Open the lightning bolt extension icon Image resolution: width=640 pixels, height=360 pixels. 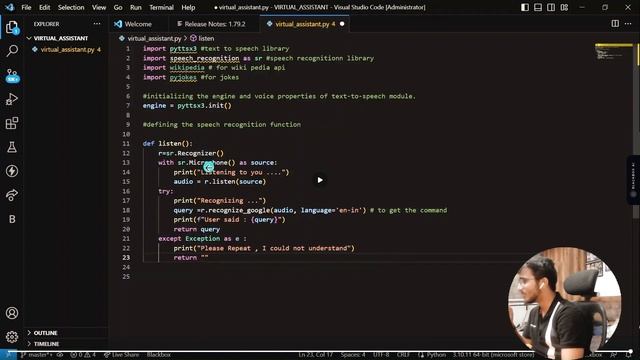(12, 171)
